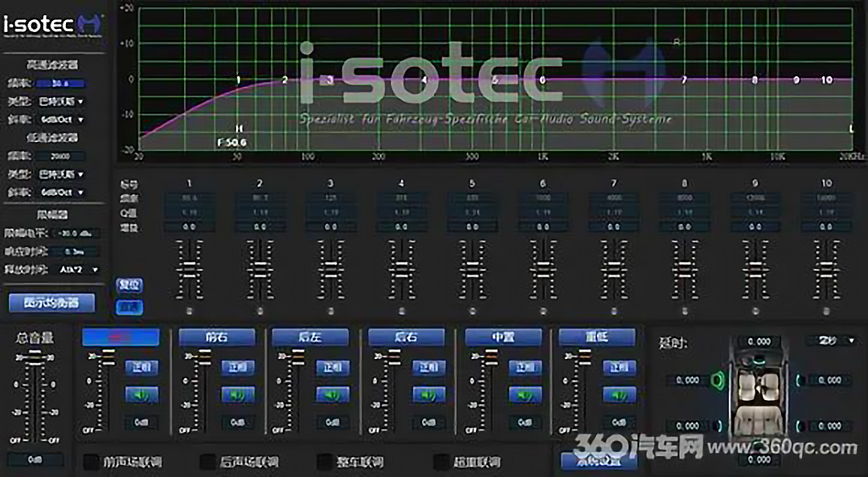Click the EQ band 5 gain slider
The width and height of the screenshot is (868, 477).
click(473, 270)
